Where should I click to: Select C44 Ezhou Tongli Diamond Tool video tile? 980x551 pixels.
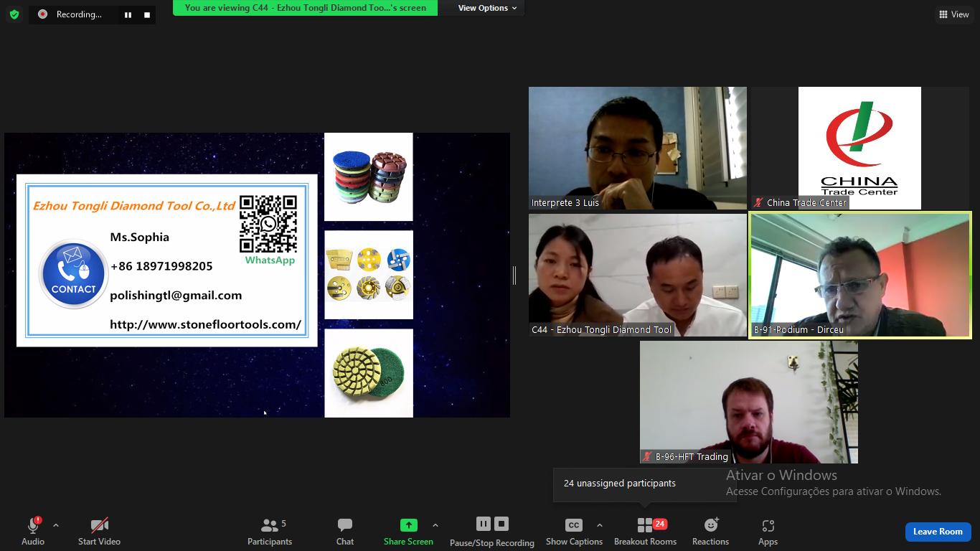(638, 275)
